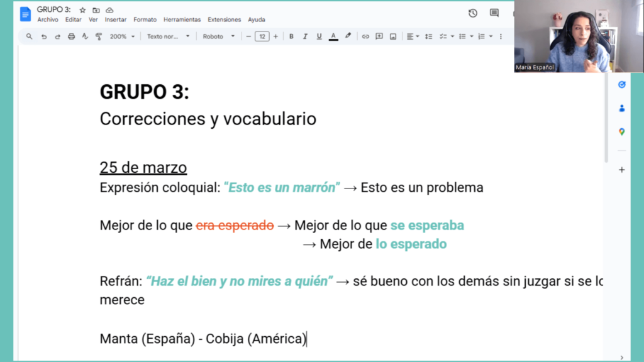Increase font size with the plus button
The width and height of the screenshot is (644, 362).
(275, 36)
